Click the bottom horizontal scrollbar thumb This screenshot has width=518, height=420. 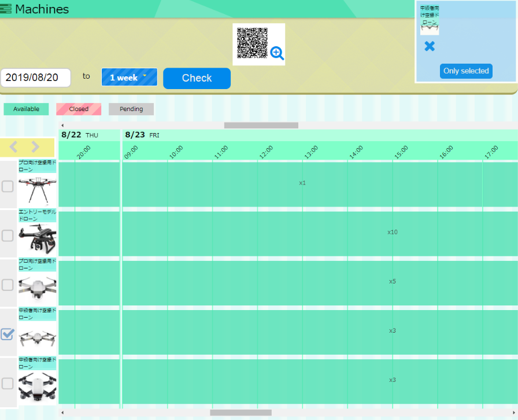pyautogui.click(x=240, y=412)
